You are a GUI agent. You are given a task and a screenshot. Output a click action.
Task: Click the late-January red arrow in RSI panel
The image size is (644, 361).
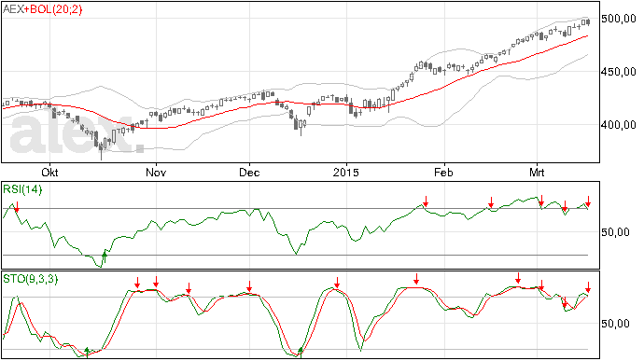[426, 201]
